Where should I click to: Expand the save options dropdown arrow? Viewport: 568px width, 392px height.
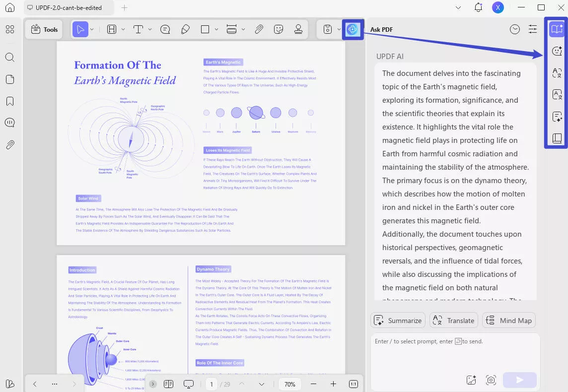pos(339,29)
